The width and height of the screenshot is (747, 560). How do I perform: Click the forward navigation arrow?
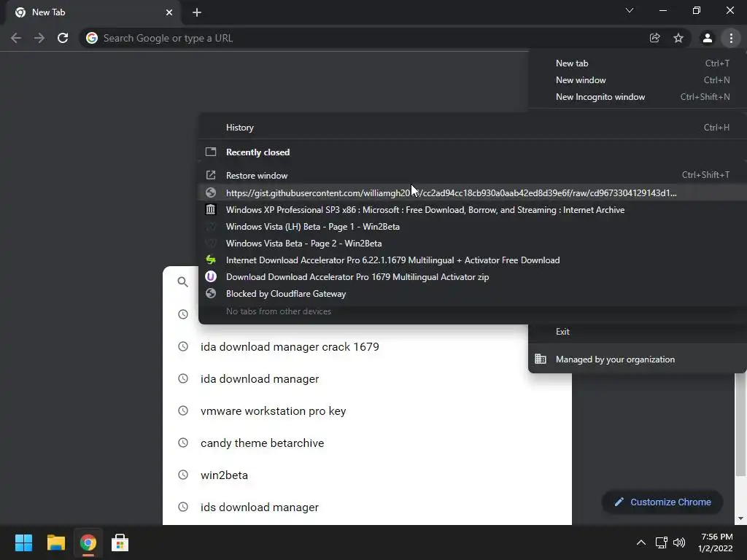[39, 38]
